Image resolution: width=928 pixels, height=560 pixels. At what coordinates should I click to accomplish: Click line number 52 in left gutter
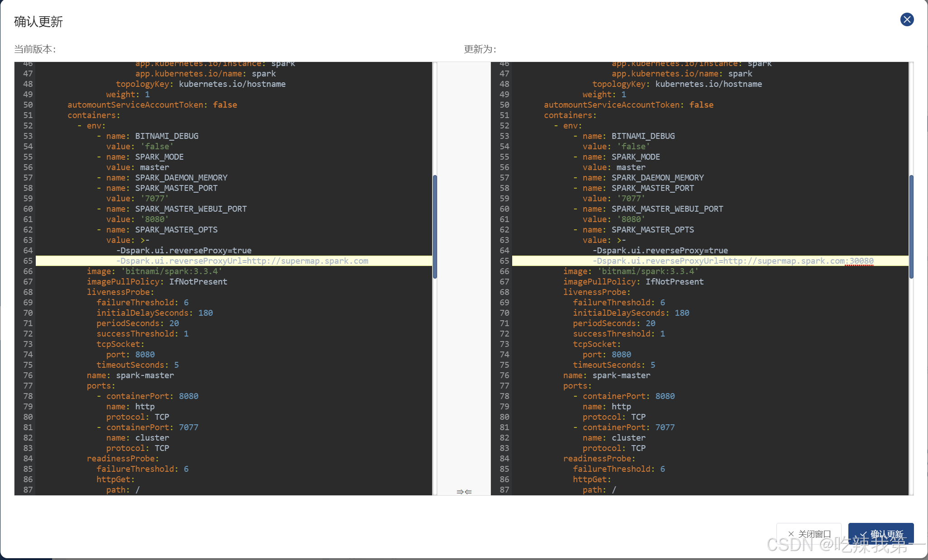click(28, 126)
